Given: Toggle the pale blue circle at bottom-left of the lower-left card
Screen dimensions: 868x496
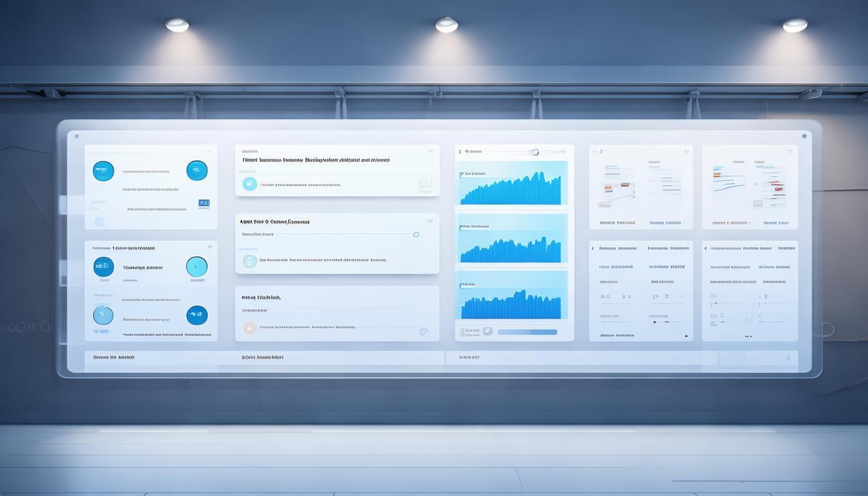Looking at the screenshot, I should click(x=103, y=315).
